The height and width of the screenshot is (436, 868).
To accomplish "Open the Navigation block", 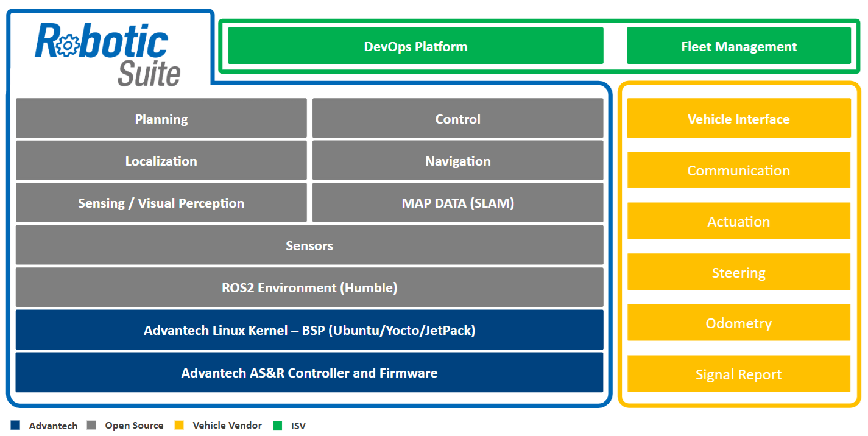I will (457, 161).
